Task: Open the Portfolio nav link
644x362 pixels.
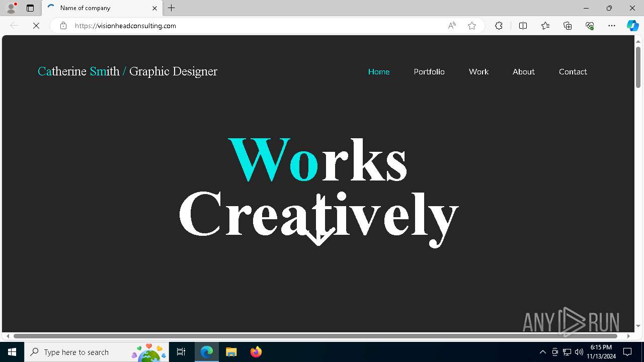Action: [429, 72]
